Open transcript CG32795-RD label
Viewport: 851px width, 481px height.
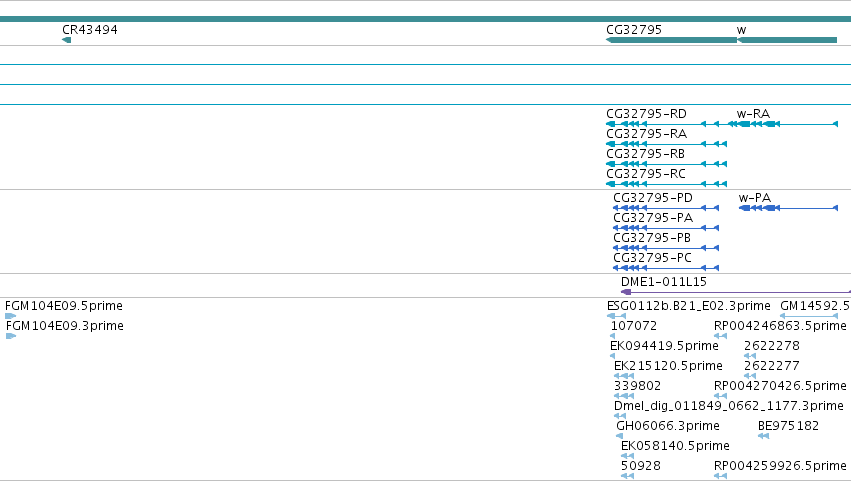coord(646,114)
